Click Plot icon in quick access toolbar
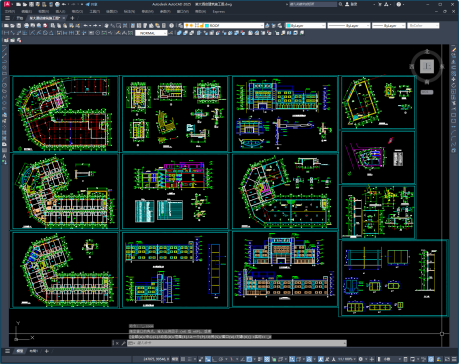The height and width of the screenshot is (364, 459). pos(57,4)
